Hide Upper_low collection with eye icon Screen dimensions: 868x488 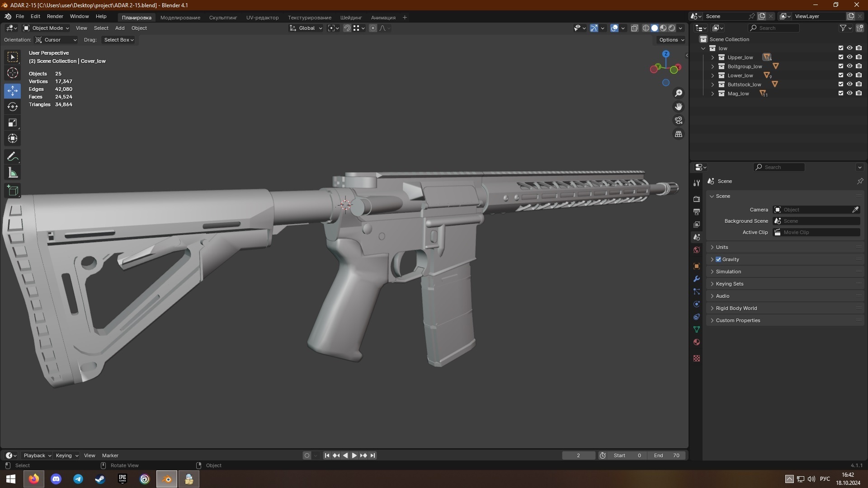click(x=849, y=57)
